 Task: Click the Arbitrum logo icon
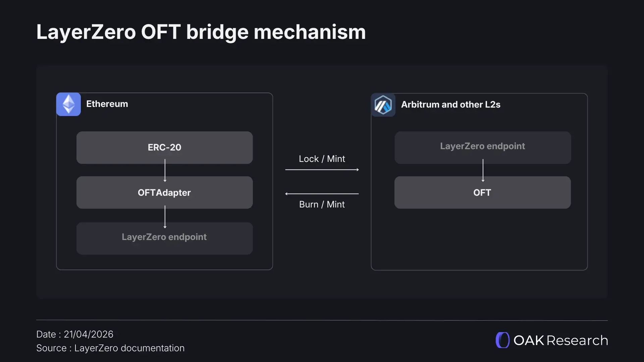[x=383, y=105]
